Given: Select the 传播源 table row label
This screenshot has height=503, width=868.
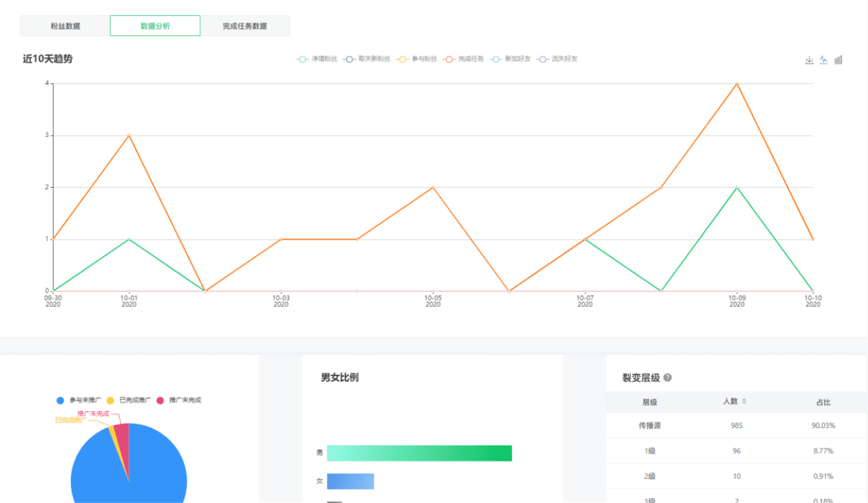Looking at the screenshot, I should click(x=649, y=426).
